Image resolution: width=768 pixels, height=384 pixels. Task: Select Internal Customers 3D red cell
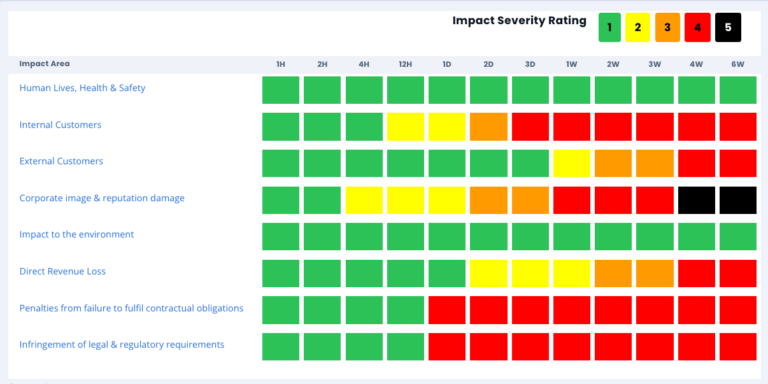[x=530, y=127]
